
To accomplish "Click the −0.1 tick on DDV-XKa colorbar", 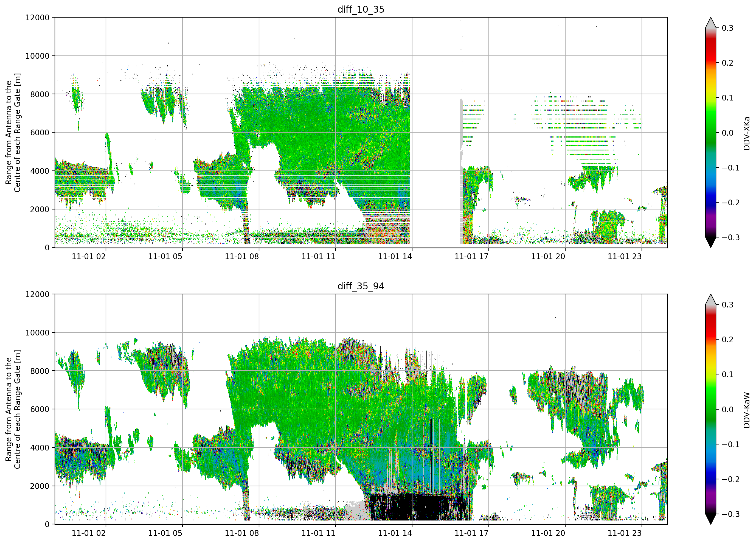I will point(731,168).
